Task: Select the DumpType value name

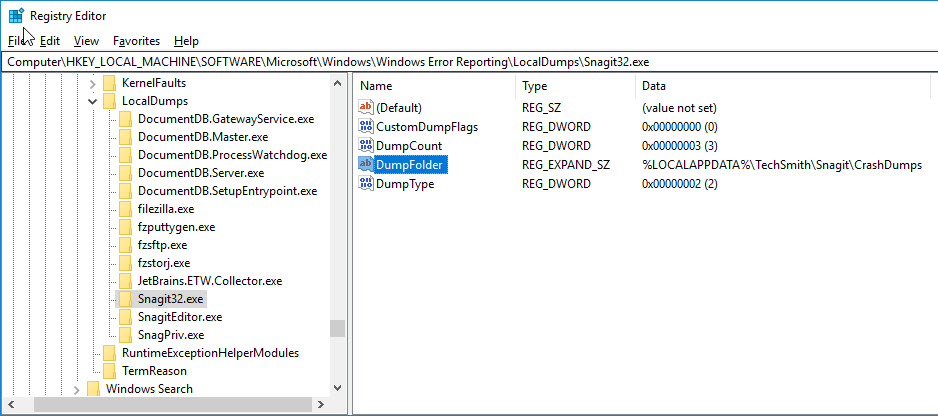Action: pyautogui.click(x=405, y=184)
